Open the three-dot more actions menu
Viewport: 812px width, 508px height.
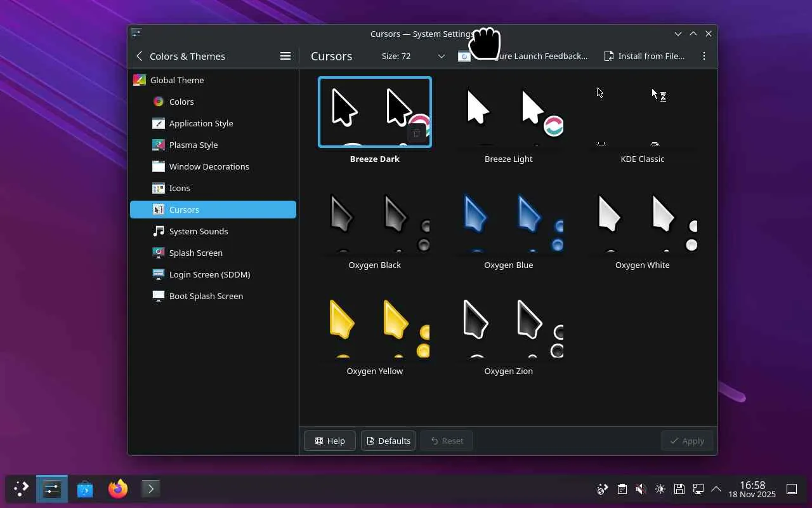[x=704, y=56]
